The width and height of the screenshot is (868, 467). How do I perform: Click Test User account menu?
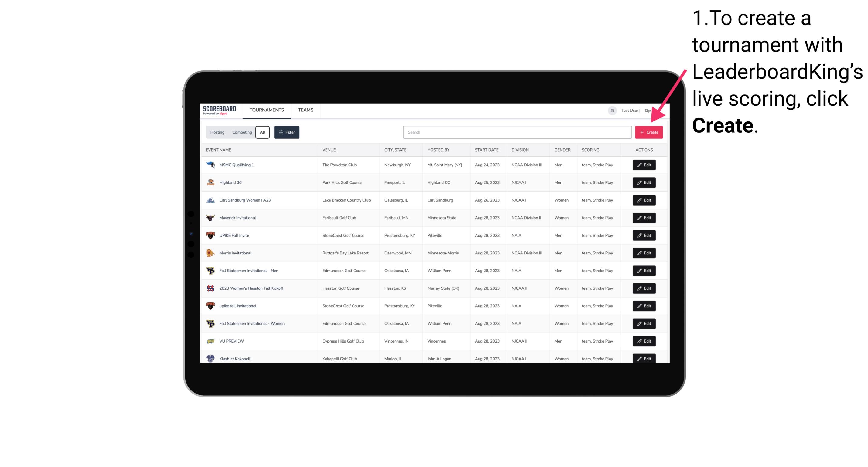[629, 110]
